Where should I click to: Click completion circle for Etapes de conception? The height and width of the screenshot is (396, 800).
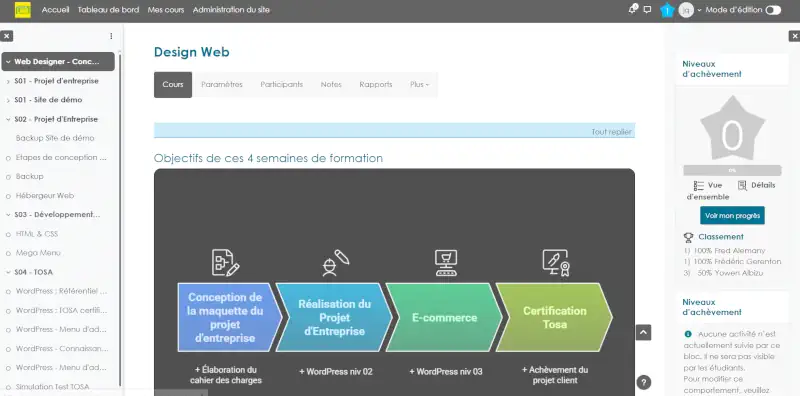pos(8,158)
